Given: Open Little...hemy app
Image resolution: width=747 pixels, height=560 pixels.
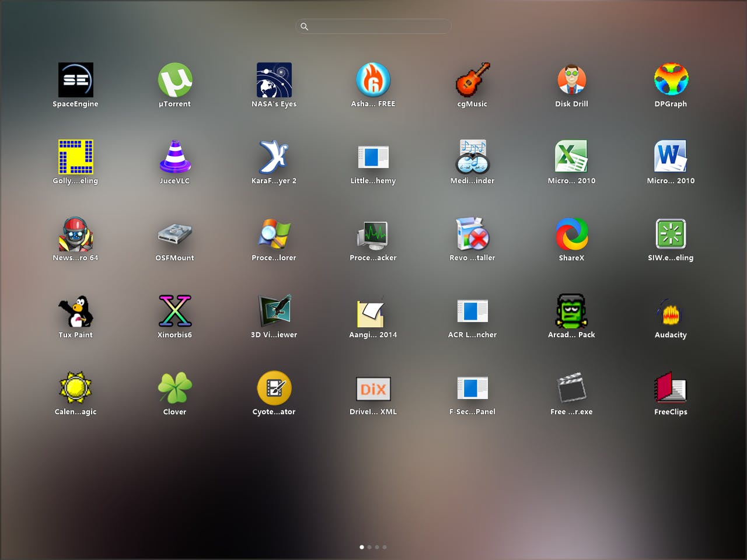Looking at the screenshot, I should pyautogui.click(x=373, y=157).
